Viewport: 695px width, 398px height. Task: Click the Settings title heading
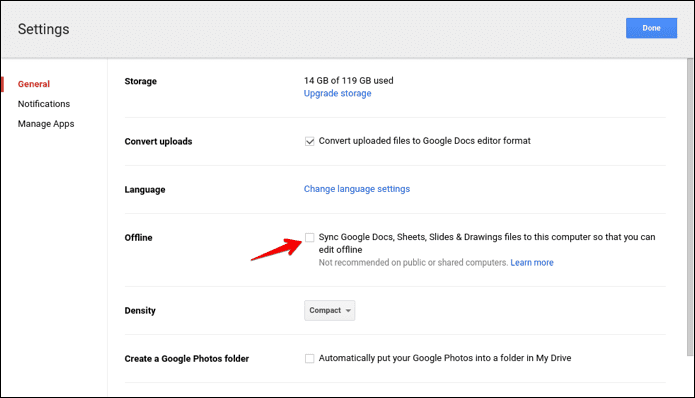coord(43,29)
